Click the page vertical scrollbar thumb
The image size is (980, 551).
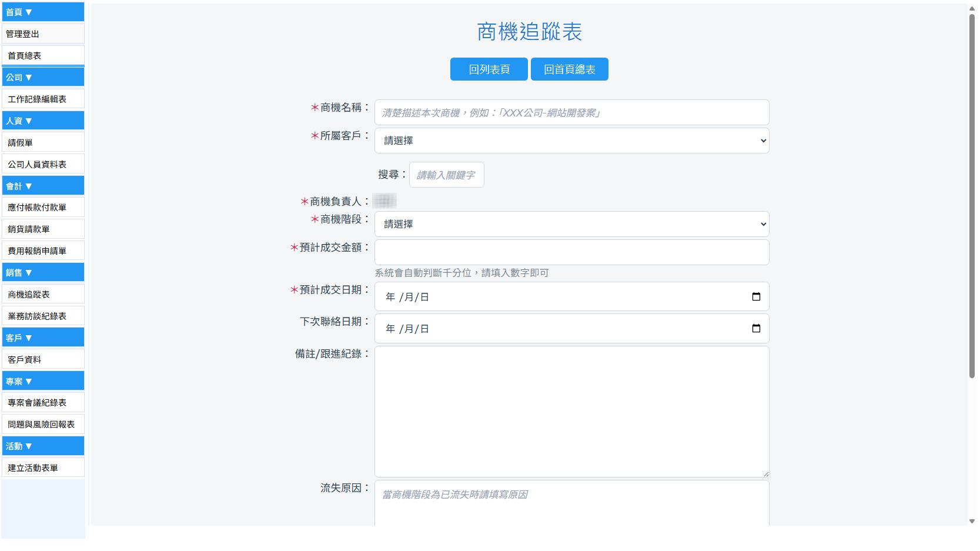(x=972, y=195)
